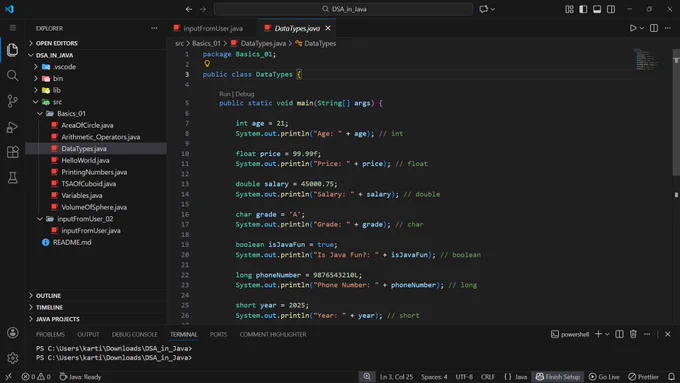Click the Debug CodeLens above main
The height and width of the screenshot is (383, 680).
[245, 94]
